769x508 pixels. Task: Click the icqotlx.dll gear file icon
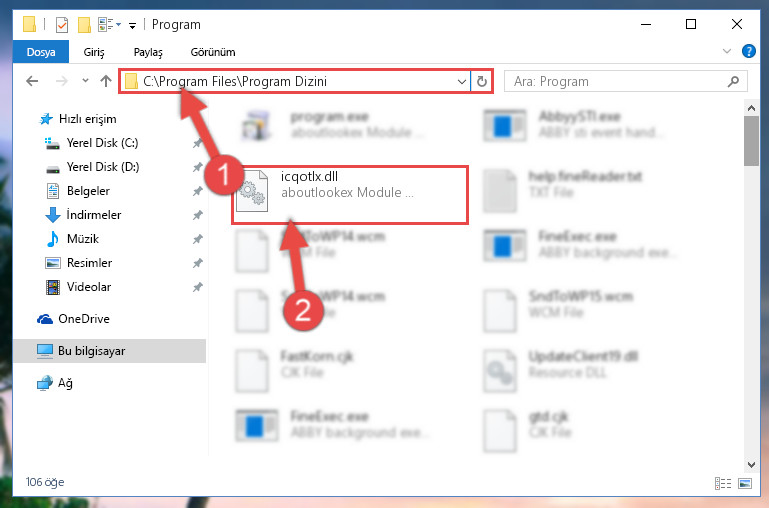click(x=252, y=191)
